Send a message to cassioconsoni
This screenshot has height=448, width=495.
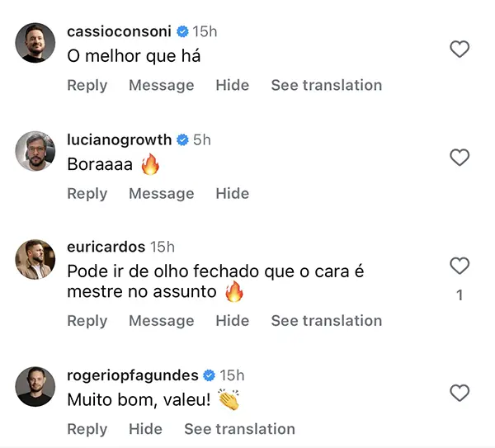tap(161, 85)
